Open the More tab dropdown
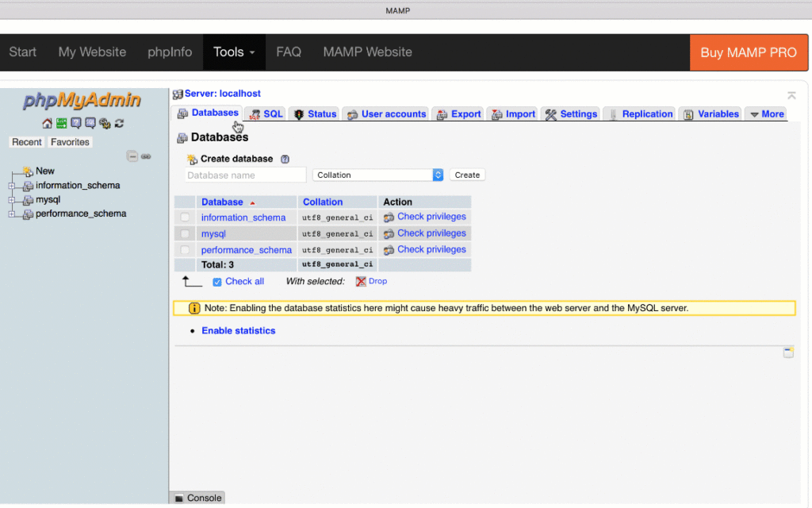 coord(767,114)
